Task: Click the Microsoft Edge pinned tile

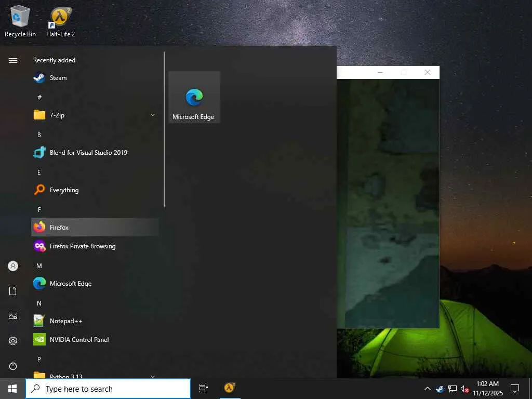Action: [194, 97]
